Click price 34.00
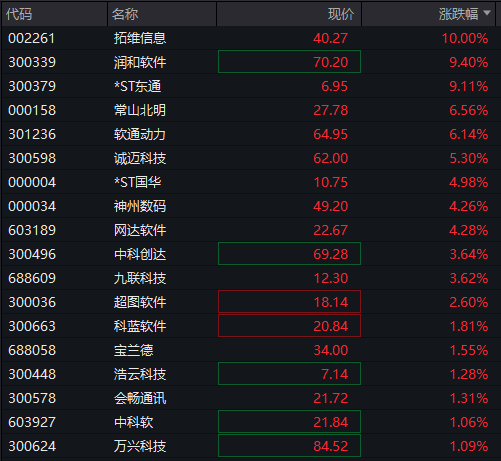 click(330, 350)
